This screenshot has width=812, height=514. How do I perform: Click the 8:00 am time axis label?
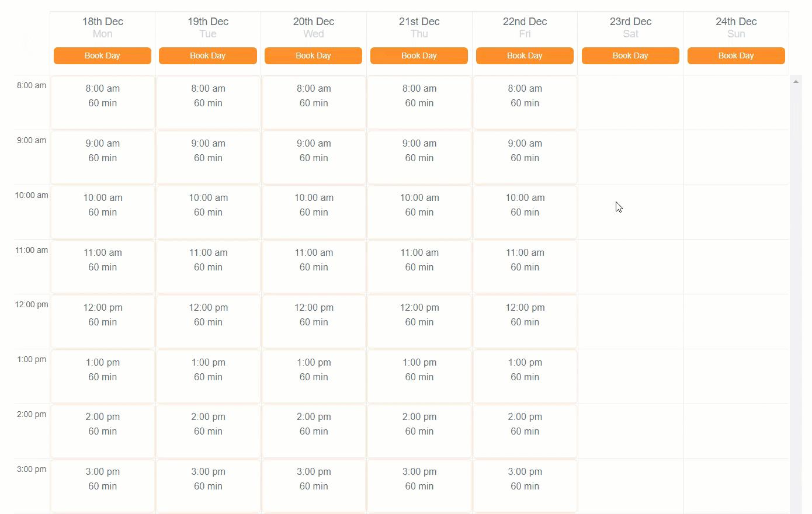point(32,85)
